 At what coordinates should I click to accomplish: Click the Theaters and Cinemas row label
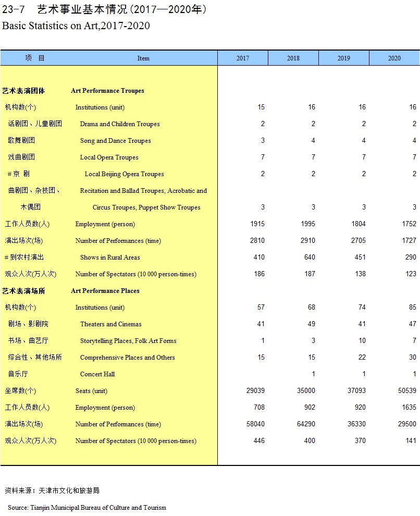pos(110,324)
